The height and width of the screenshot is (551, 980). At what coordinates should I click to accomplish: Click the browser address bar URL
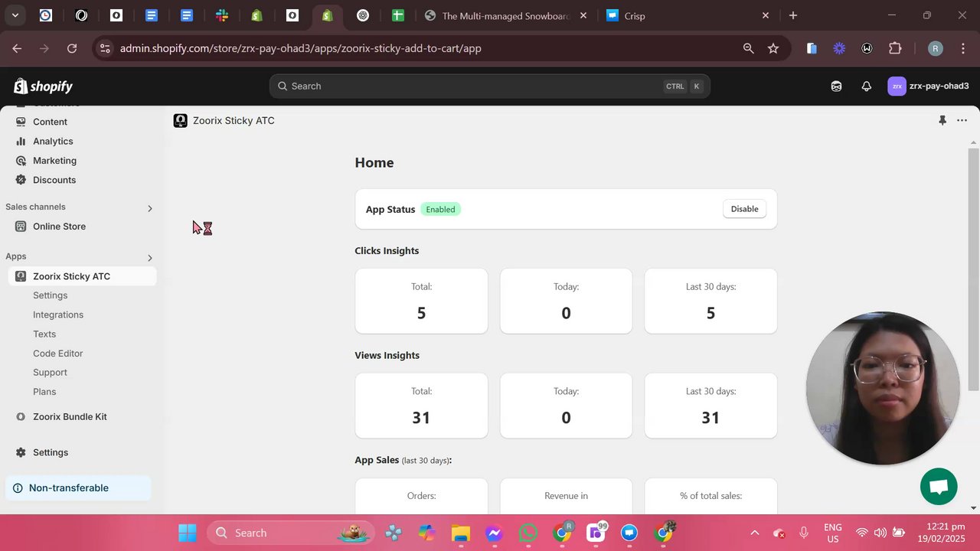301,48
